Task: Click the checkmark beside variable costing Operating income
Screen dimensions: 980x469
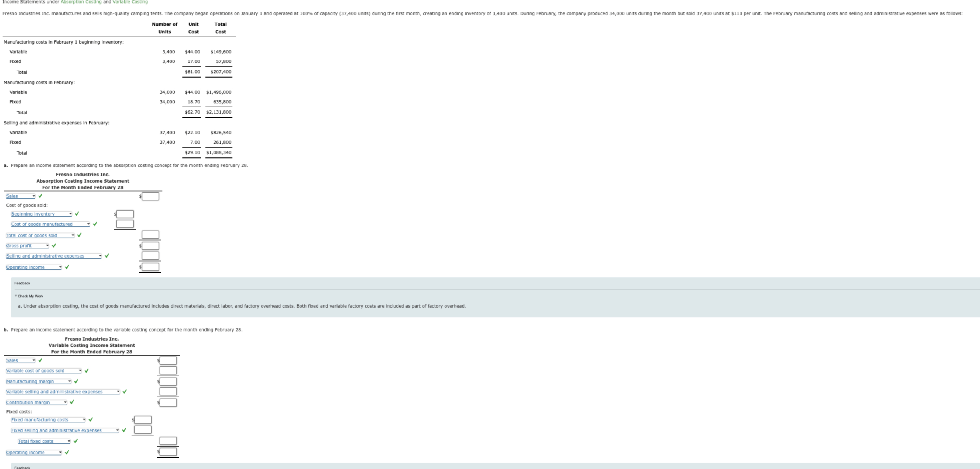Action: click(x=67, y=453)
